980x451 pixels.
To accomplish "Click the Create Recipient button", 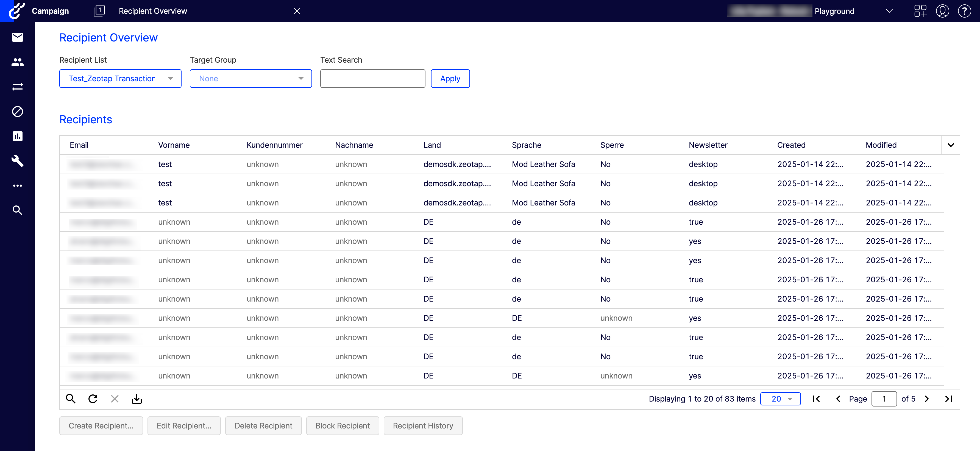I will (101, 426).
